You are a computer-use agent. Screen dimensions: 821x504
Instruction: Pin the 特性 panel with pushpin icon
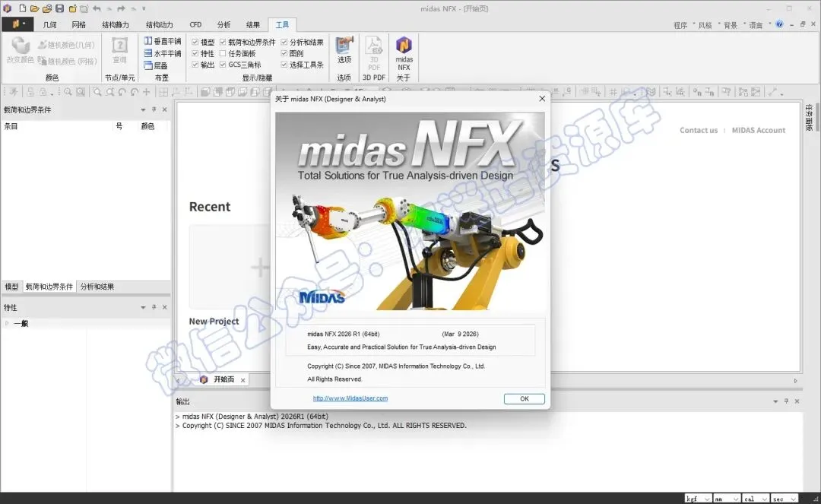tap(154, 307)
